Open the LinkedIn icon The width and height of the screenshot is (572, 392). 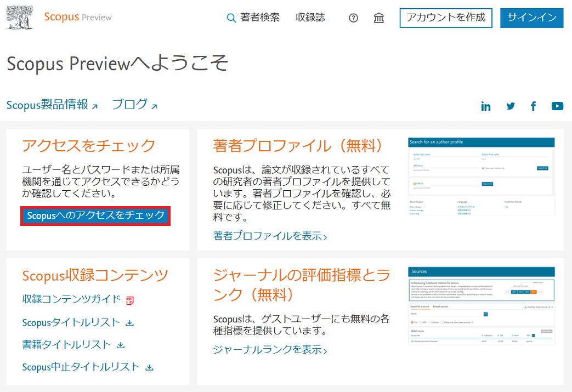[486, 106]
